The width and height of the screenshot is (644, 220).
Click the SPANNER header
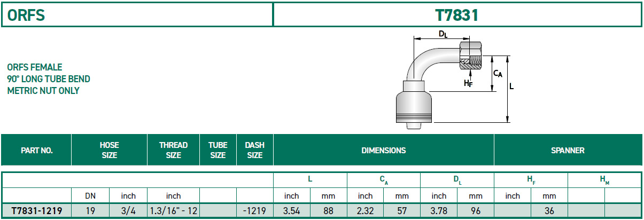[568, 151]
